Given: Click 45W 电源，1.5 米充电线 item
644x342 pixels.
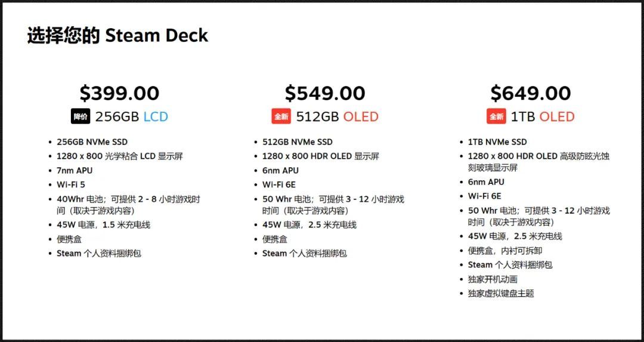Looking at the screenshot, I should (104, 225).
